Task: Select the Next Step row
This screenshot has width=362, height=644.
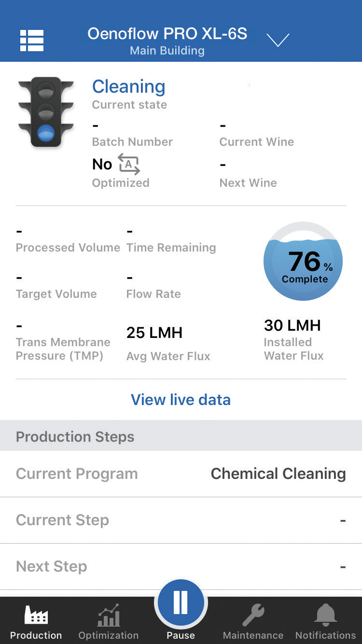Action: (181, 566)
